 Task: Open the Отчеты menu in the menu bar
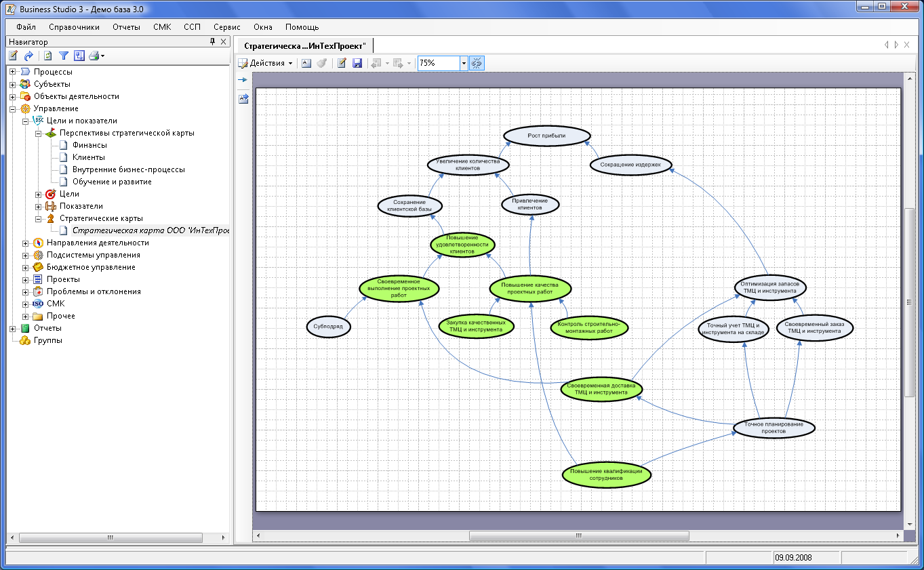click(127, 27)
